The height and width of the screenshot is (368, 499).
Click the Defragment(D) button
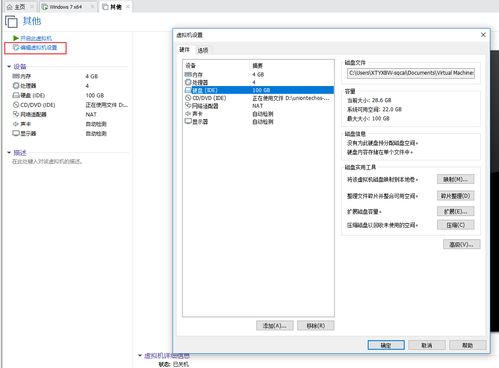[455, 196]
